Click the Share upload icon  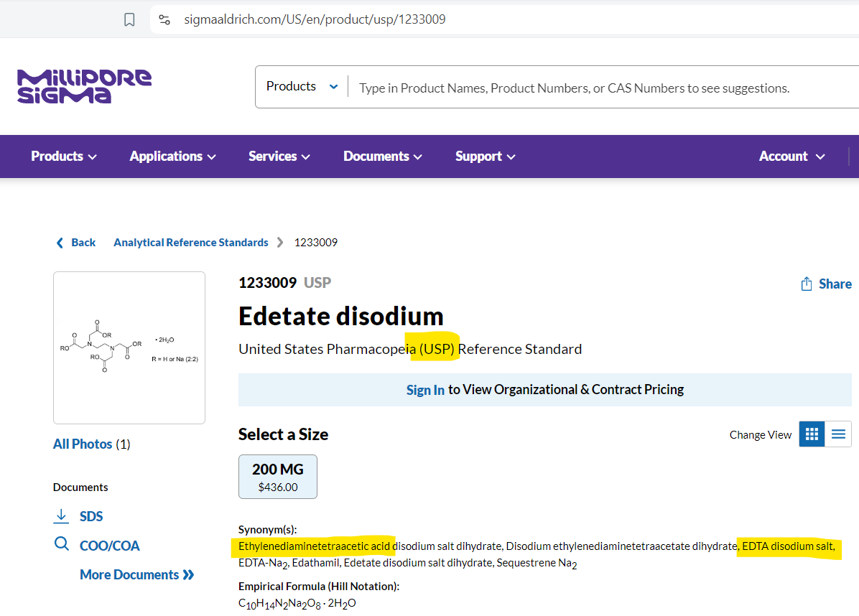(x=807, y=284)
